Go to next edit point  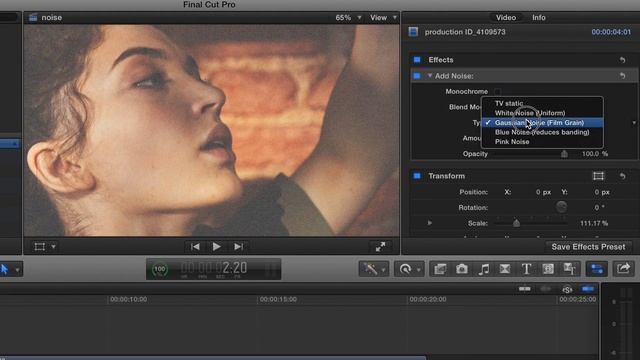pos(238,247)
